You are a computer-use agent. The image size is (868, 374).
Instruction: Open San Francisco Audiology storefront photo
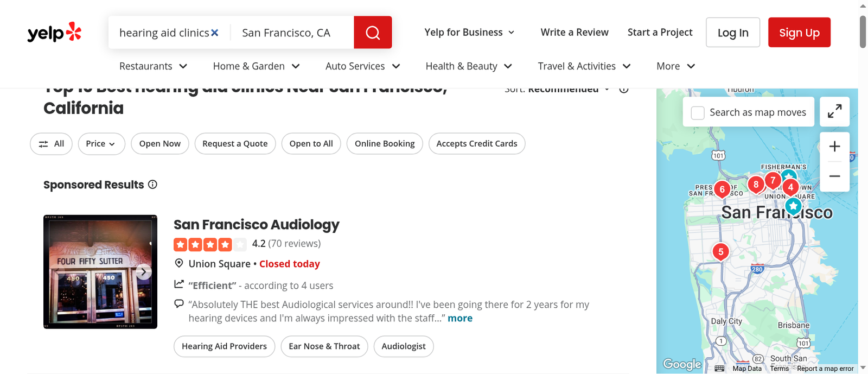coord(100,272)
